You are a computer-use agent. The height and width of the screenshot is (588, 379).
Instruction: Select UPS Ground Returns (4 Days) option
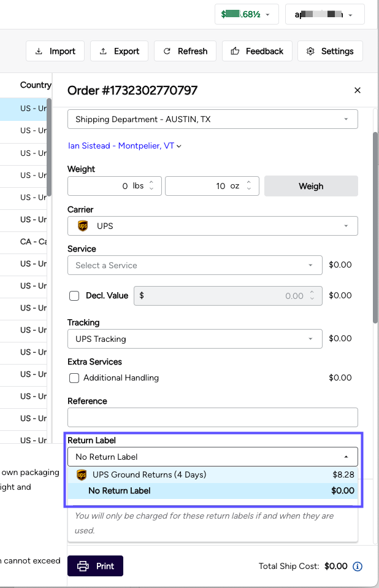213,474
